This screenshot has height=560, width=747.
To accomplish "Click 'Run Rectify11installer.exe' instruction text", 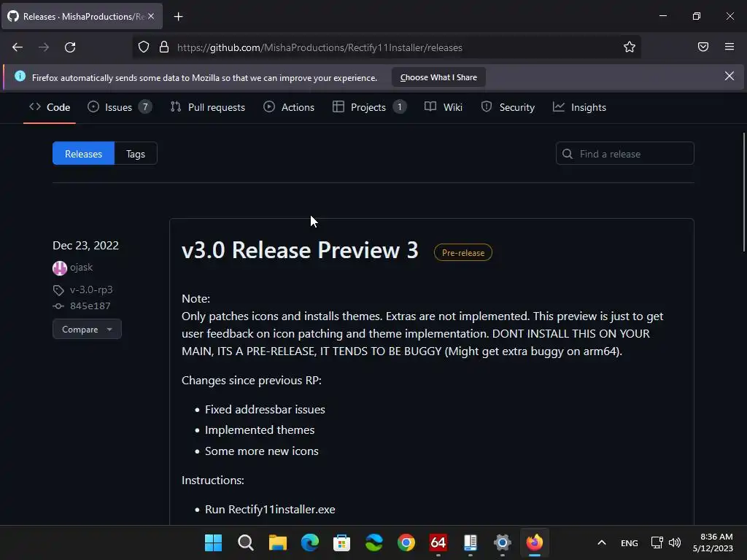I will 270,509.
